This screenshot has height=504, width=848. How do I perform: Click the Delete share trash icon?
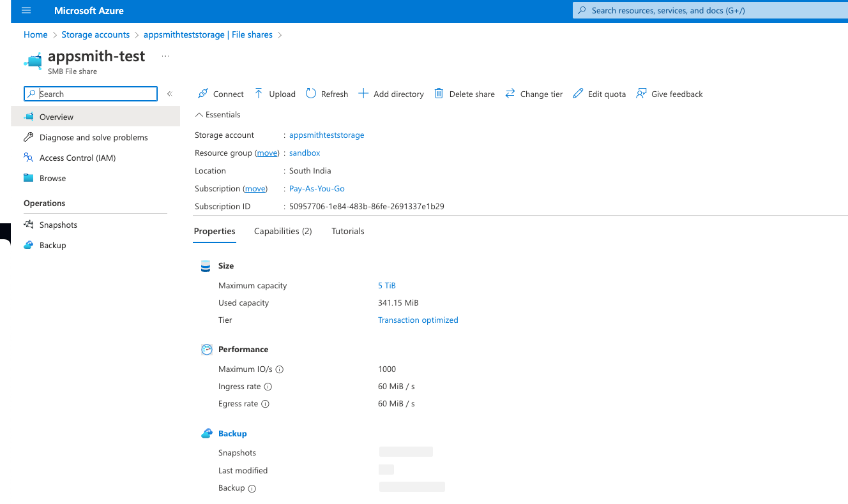(439, 94)
